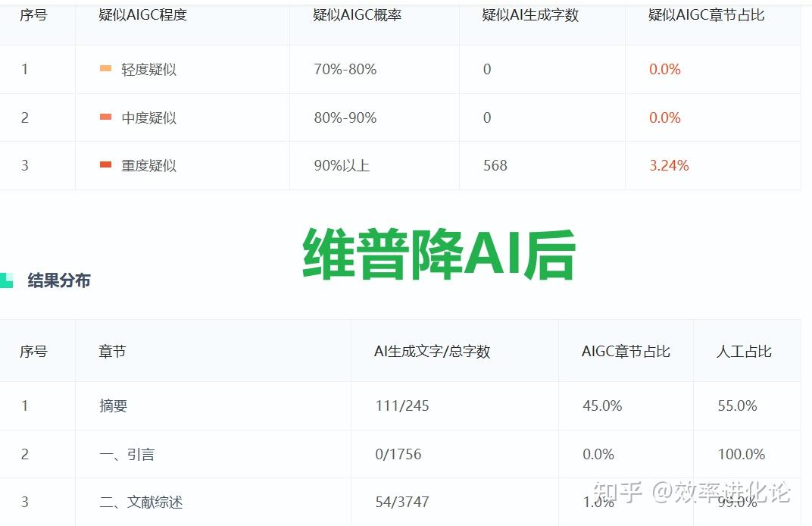The height and width of the screenshot is (526, 812).
Task: Click the 0.0% ratio in 中度疑似 row
Action: point(665,117)
